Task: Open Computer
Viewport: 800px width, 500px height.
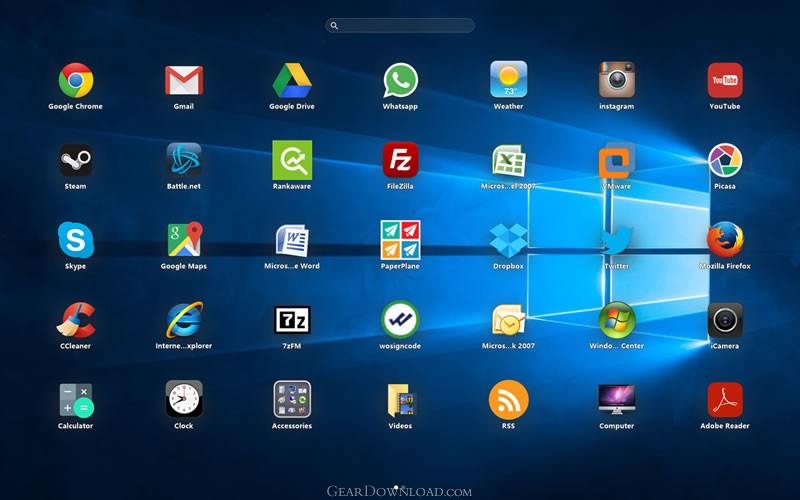Action: click(x=616, y=399)
